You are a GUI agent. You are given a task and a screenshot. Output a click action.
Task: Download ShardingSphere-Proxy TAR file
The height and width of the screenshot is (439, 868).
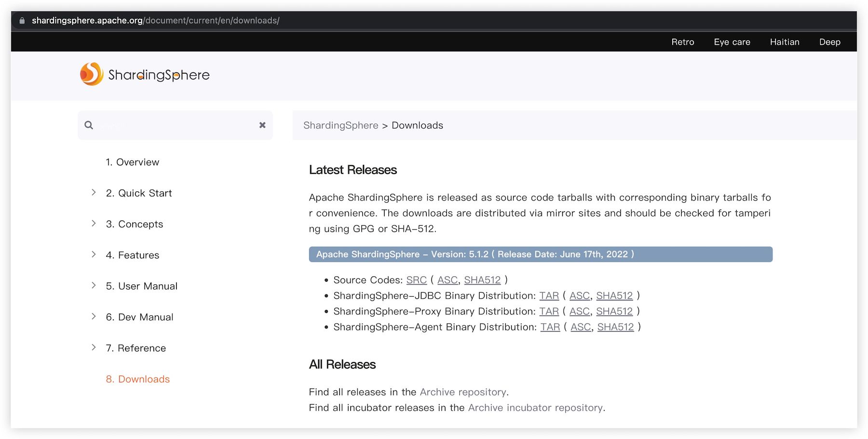pyautogui.click(x=549, y=311)
